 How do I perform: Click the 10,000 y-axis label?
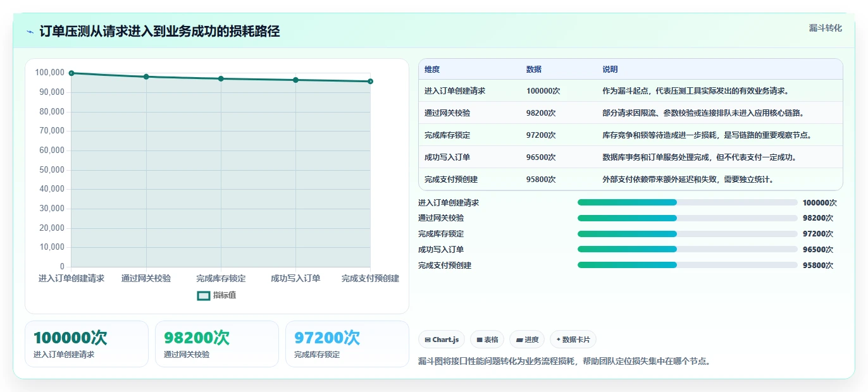pos(52,247)
